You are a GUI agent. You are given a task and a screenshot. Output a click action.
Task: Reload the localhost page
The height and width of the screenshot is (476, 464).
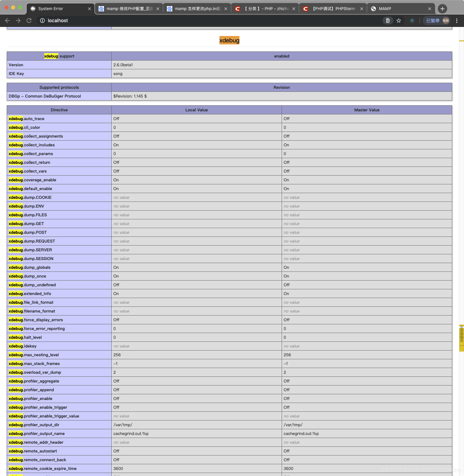(29, 21)
